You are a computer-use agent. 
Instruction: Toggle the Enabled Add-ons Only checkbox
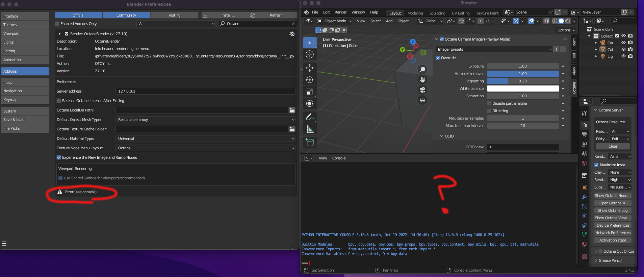(57, 24)
